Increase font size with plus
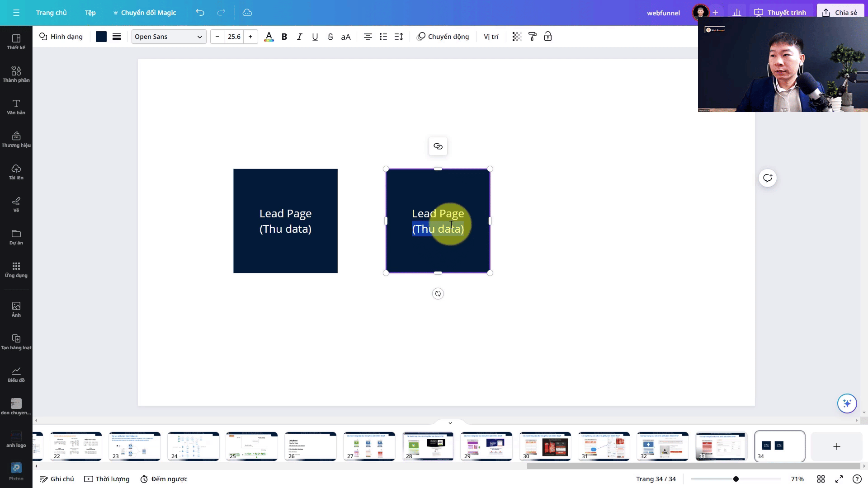The width and height of the screenshot is (868, 488). (x=250, y=37)
